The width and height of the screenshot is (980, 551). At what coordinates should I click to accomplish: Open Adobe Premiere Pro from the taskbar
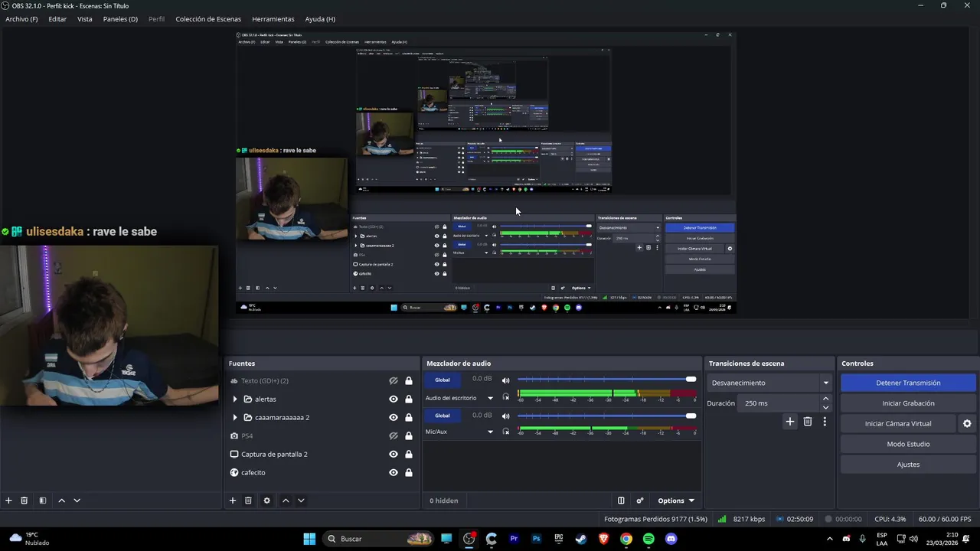[514, 539]
